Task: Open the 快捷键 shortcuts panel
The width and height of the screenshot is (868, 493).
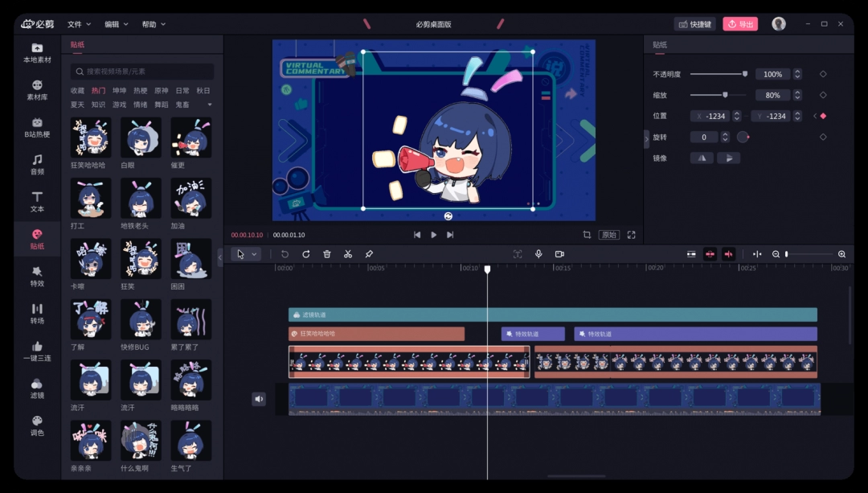Action: (x=696, y=23)
